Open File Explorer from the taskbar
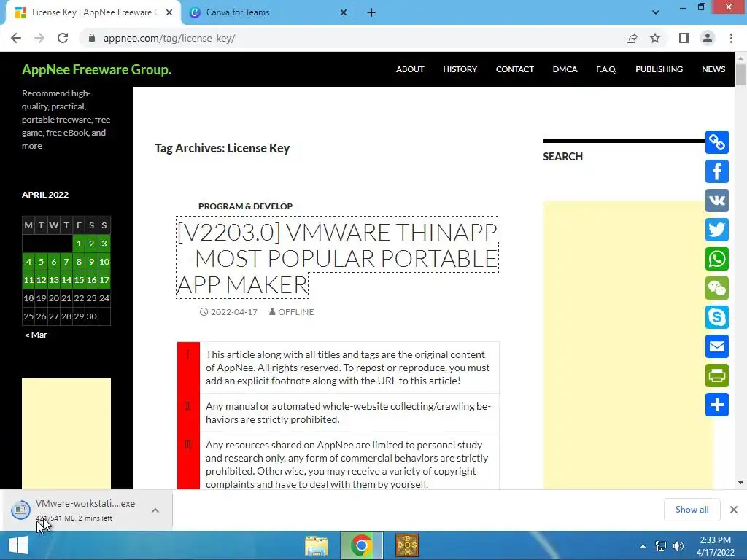This screenshot has width=747, height=560. point(317,545)
